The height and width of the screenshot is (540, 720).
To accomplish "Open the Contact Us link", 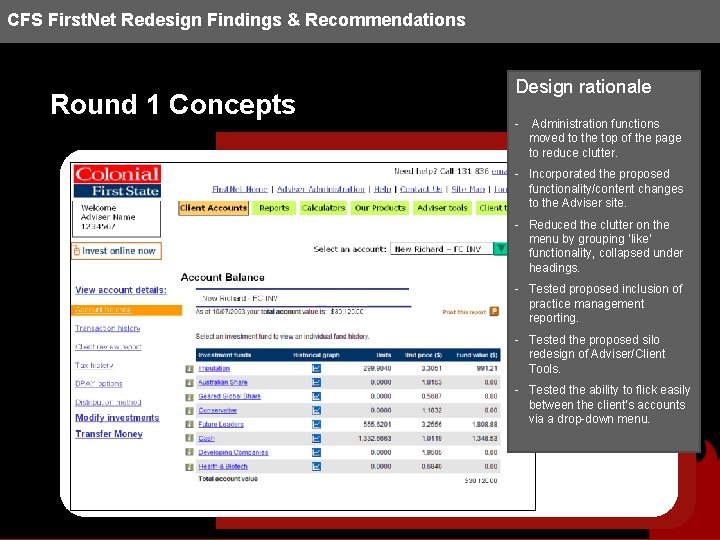I will click(x=421, y=189).
